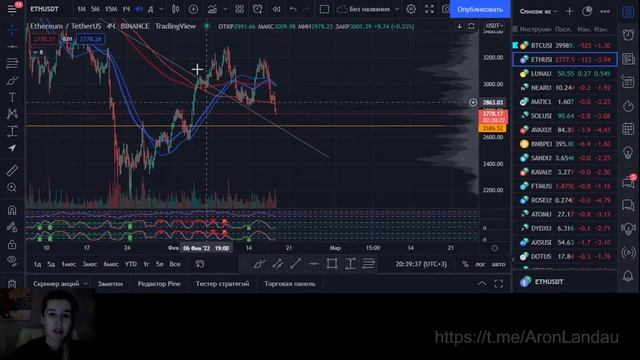Viewport: 640px width, 360px height.
Task: Toggle stay in drawing mode
Action: pos(12,227)
